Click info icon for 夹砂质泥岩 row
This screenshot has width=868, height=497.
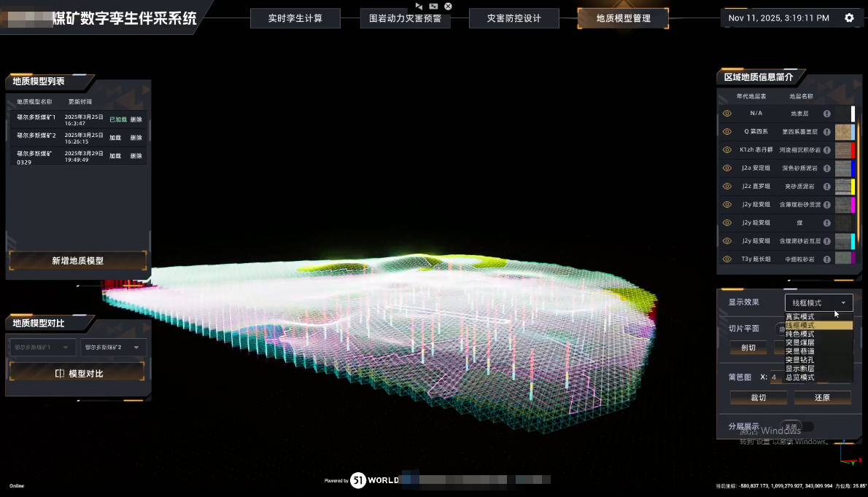[826, 187]
